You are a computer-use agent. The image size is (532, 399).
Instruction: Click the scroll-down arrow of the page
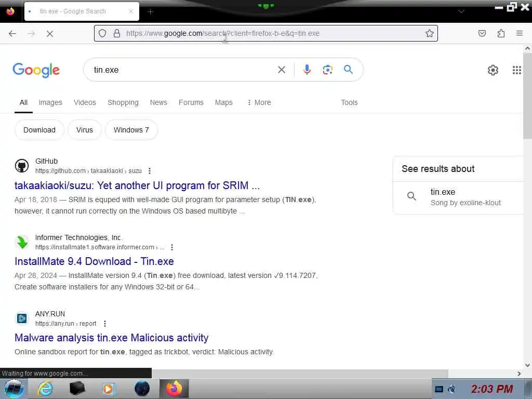[x=527, y=365]
